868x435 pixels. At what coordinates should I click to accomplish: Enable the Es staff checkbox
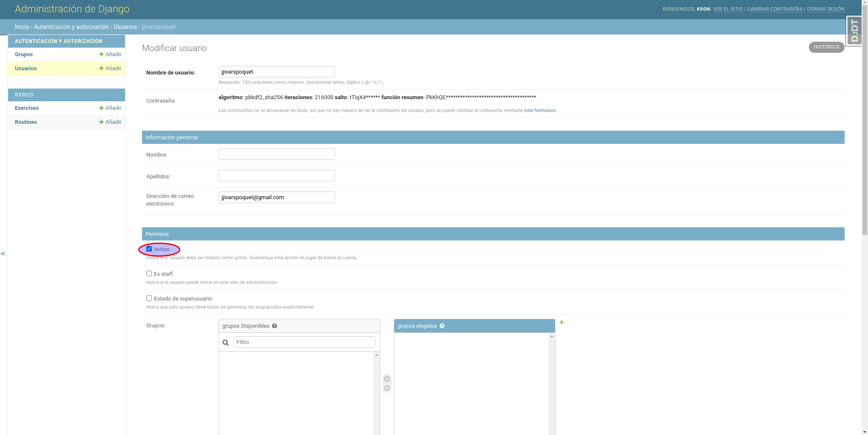(x=149, y=274)
